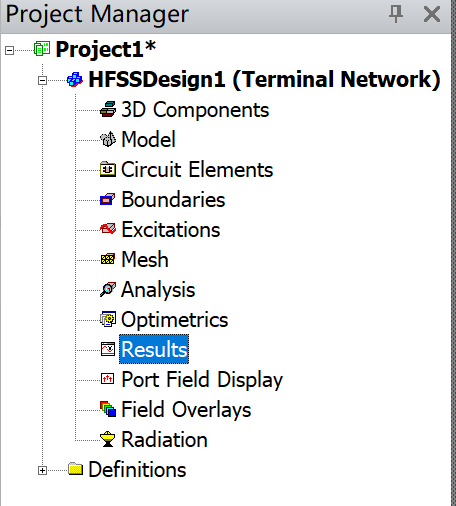Viewport: 456px width, 506px height.
Task: Select the 3D Components entry
Action: [195, 110]
